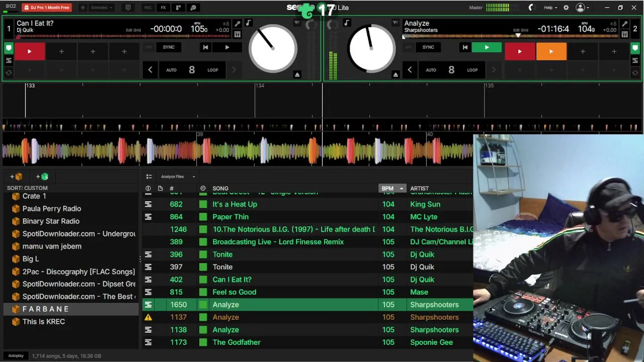644x362 pixels.
Task: Click deck 2 key lock music note icon
Action: coord(347,23)
